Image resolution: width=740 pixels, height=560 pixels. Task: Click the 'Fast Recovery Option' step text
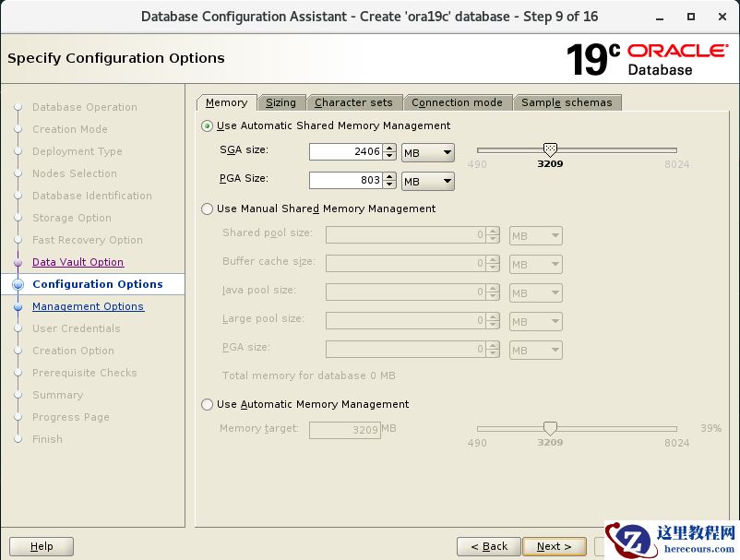(x=88, y=240)
